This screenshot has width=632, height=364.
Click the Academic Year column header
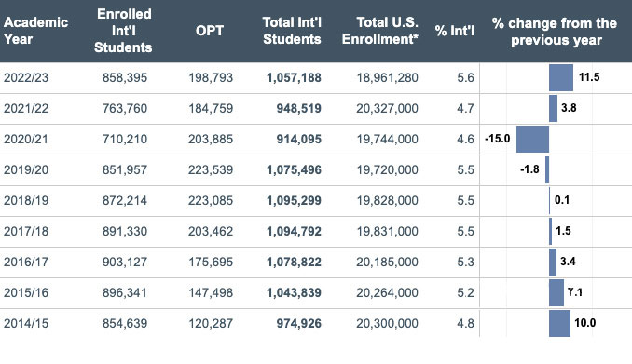(35, 31)
